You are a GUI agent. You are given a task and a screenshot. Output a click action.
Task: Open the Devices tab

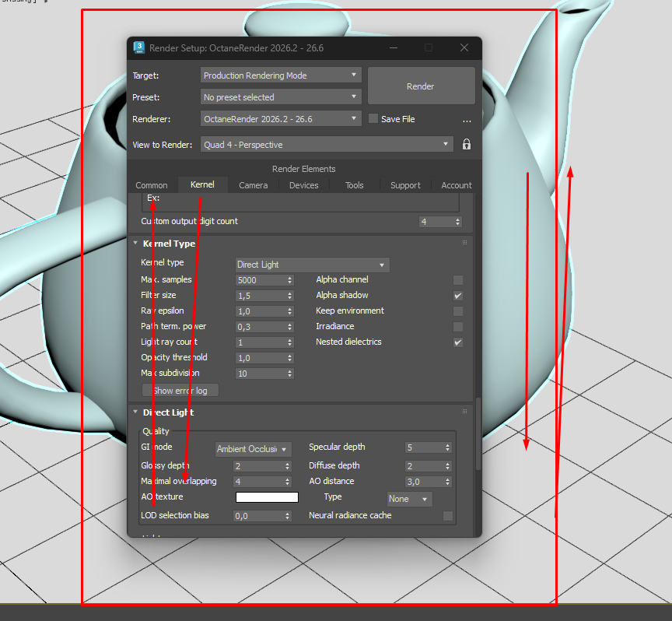pos(304,185)
